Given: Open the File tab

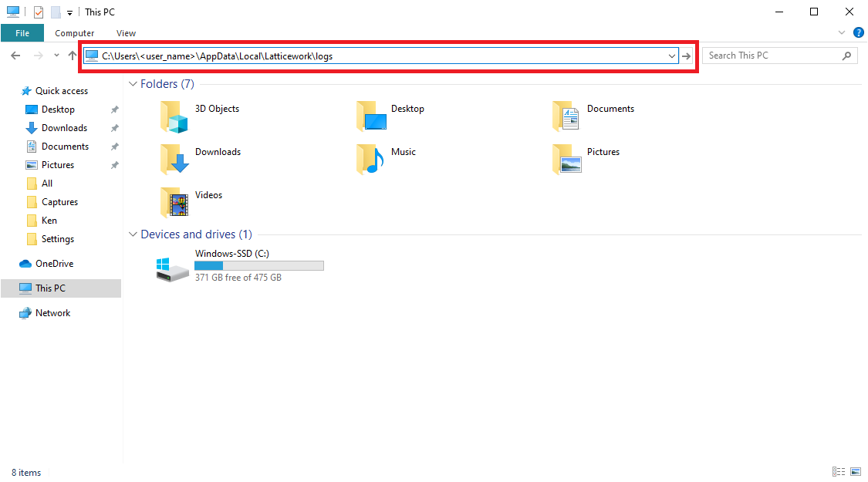Looking at the screenshot, I should click(22, 33).
